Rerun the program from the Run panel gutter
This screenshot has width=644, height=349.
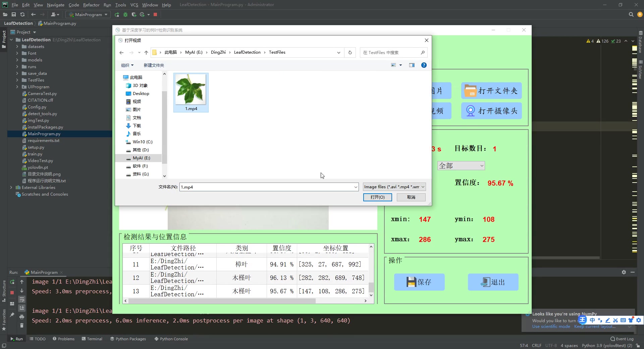pos(12,282)
